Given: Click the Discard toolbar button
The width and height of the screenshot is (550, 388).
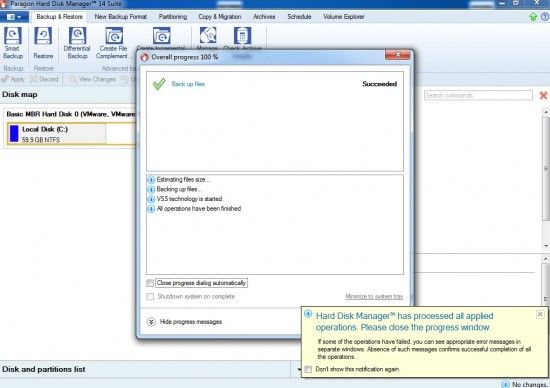Looking at the screenshot, I should pyautogui.click(x=44, y=79).
